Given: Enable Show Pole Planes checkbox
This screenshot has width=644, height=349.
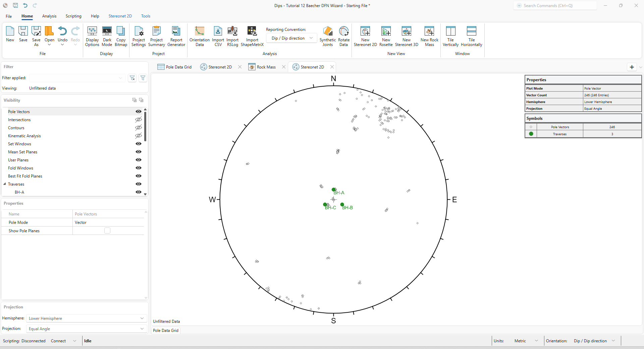Looking at the screenshot, I should click(x=107, y=231).
